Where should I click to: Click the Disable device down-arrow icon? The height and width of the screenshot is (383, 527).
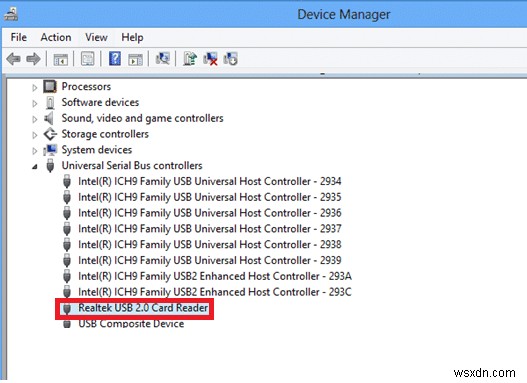pos(231,59)
